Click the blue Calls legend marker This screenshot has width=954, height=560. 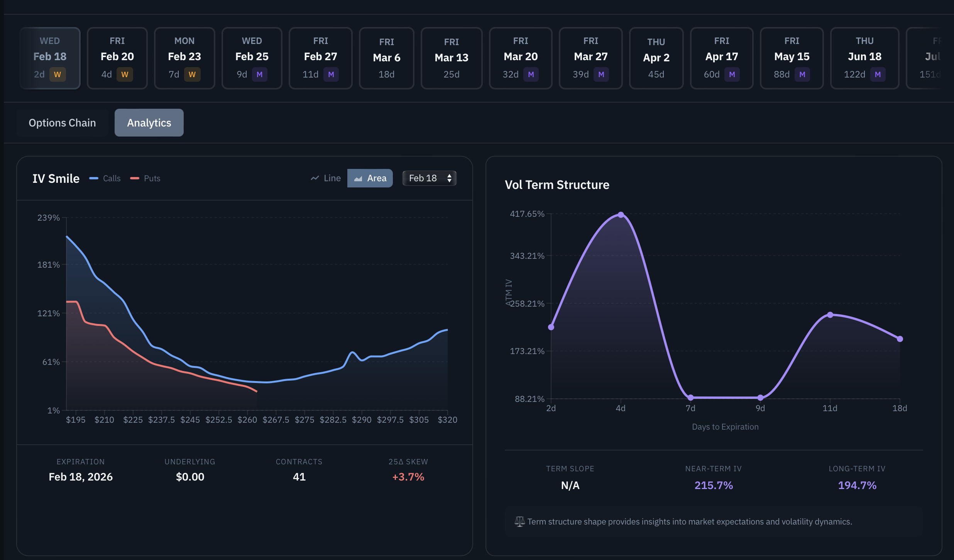coord(94,178)
